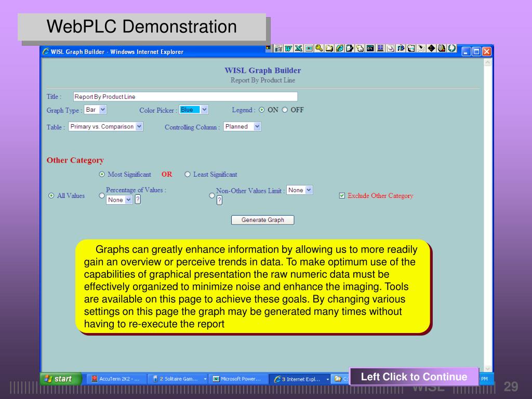Switch to the C: folder taskbar item
This screenshot has height=399, width=532.
341,379
